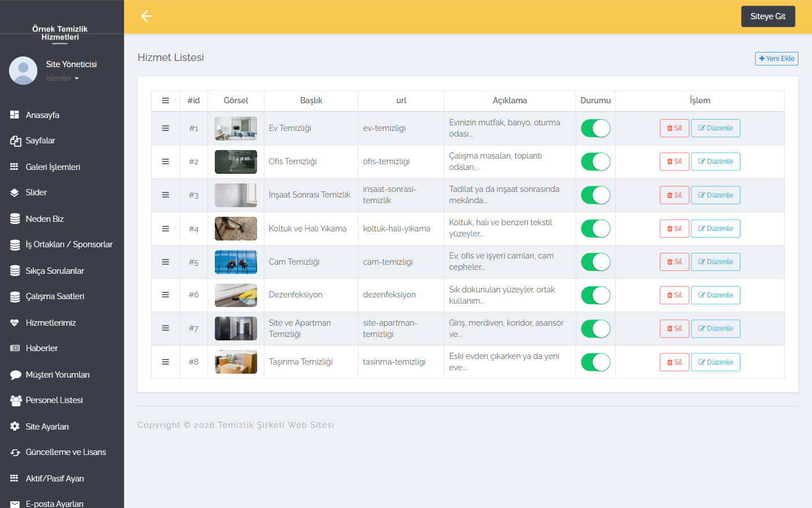Toggle the Koltuk ve Halı Yıkama status
This screenshot has height=508, width=812.
coord(595,229)
